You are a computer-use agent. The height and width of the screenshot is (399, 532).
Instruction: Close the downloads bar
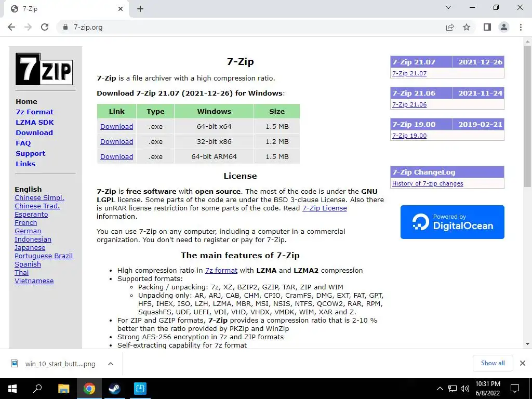[523, 363]
